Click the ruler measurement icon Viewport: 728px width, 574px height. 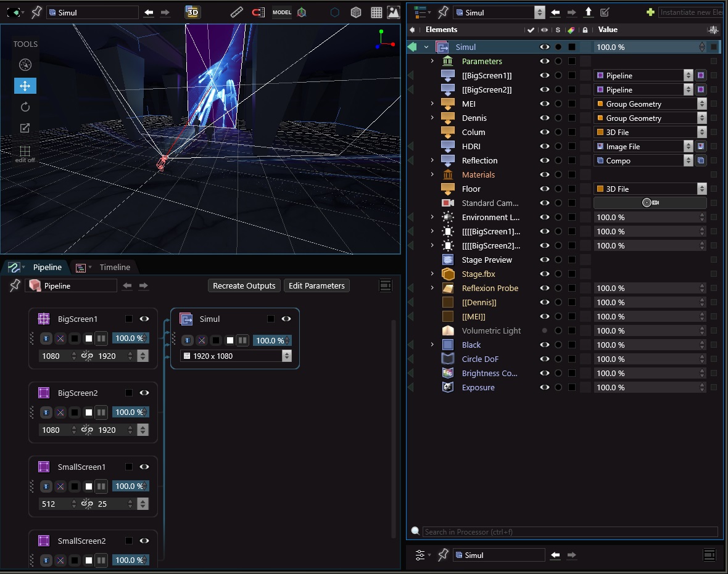pyautogui.click(x=237, y=12)
